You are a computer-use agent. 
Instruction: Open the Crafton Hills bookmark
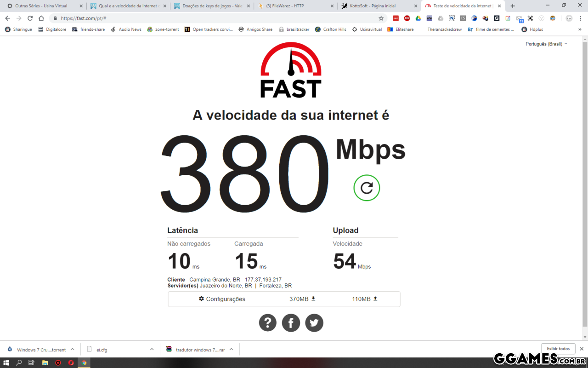331,29
